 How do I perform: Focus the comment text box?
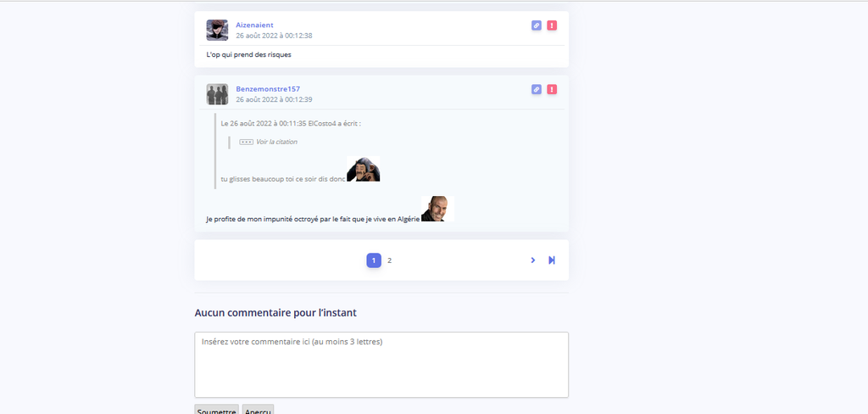click(381, 364)
